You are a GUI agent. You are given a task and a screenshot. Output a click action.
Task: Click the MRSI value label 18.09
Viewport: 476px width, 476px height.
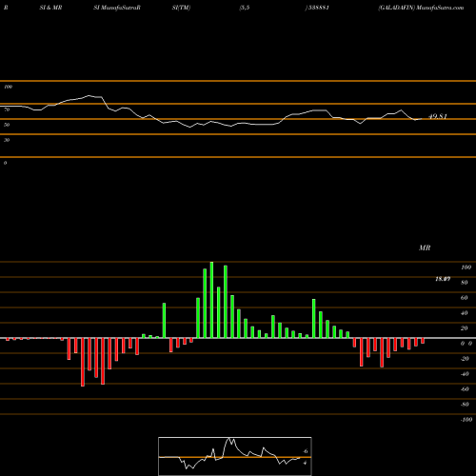[x=443, y=279]
